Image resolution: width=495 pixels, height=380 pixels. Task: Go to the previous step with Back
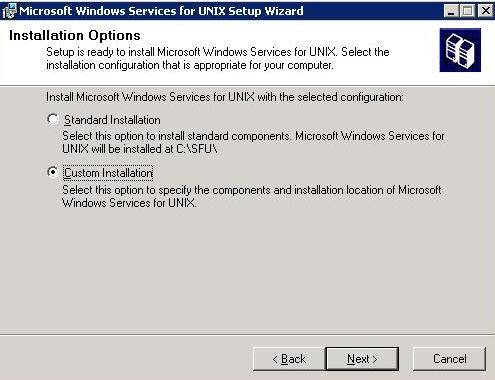pos(289,359)
